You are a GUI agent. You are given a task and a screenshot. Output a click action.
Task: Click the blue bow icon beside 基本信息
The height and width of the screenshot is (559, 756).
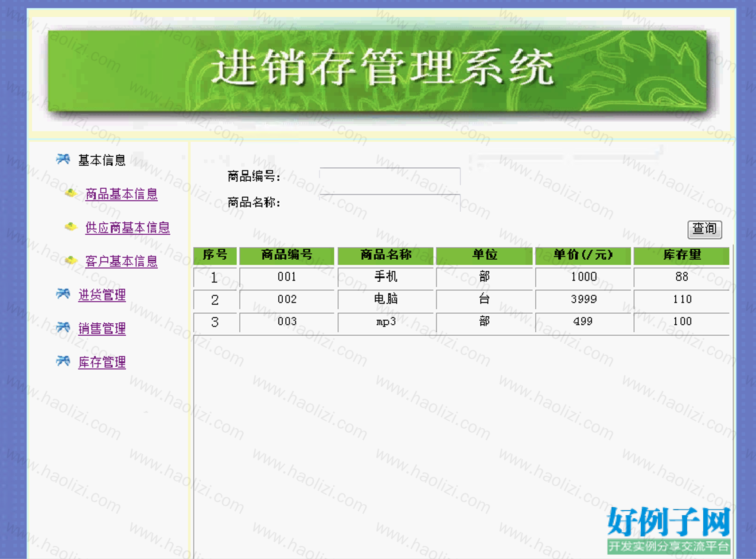click(x=63, y=159)
